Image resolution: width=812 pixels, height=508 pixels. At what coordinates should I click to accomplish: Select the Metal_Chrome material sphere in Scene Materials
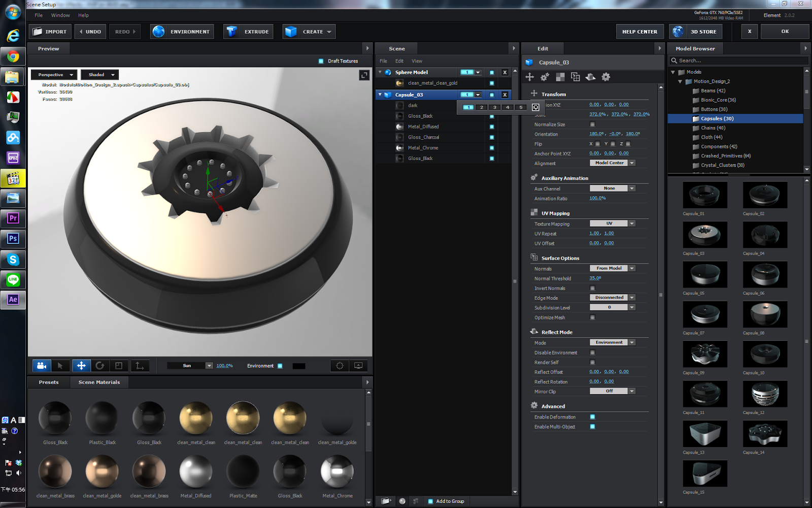pos(337,471)
